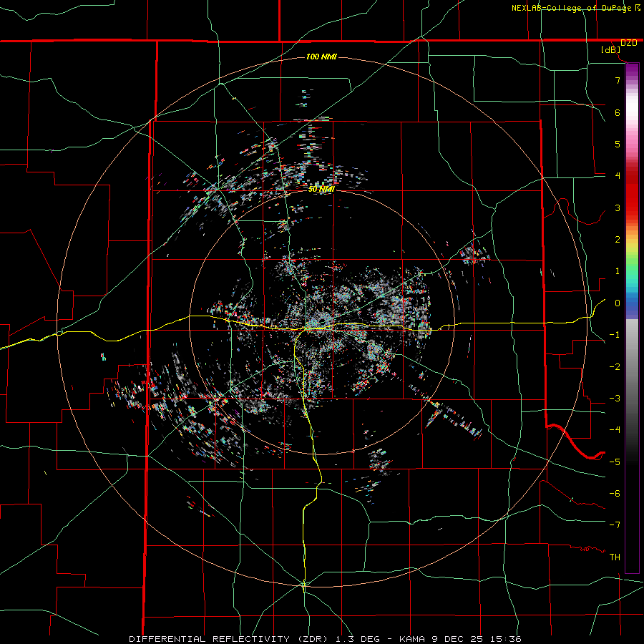Click the [dB] units label

coord(611,50)
